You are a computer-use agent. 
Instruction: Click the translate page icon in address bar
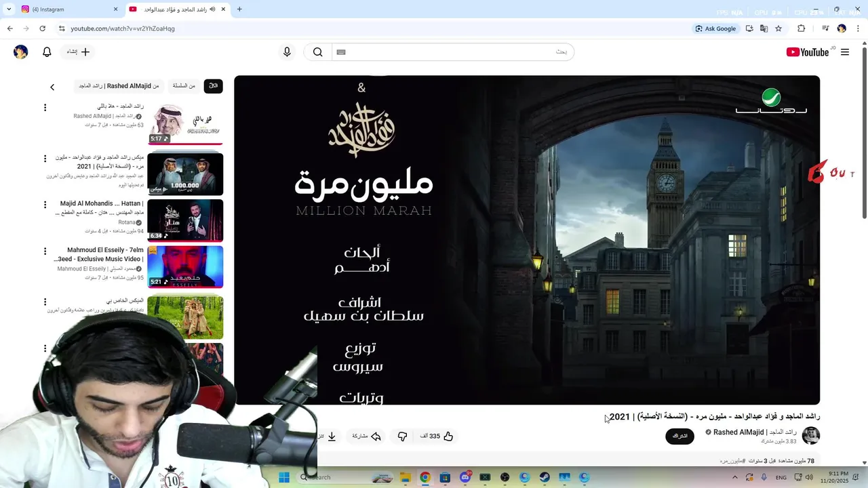click(764, 28)
